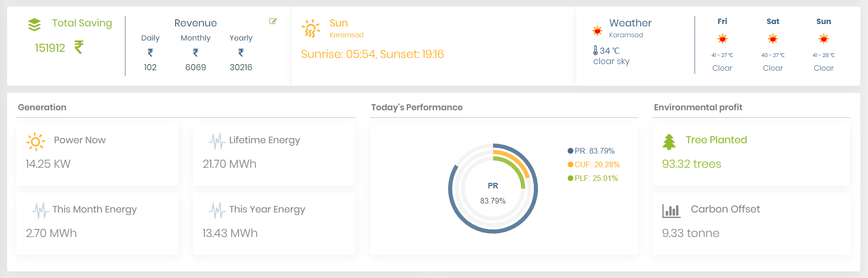Click the Sunday forecast sun icon
The image size is (868, 278).
[823, 39]
